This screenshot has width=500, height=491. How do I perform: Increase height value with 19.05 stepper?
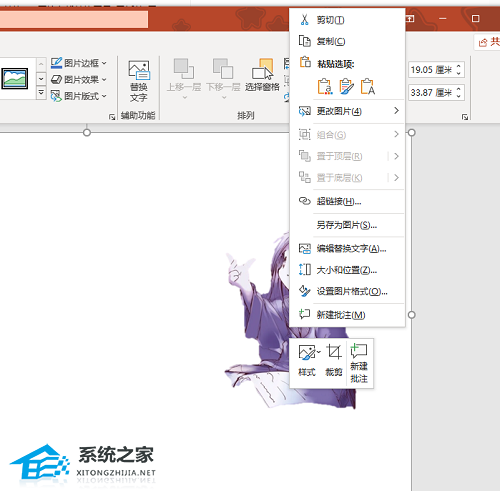click(459, 66)
